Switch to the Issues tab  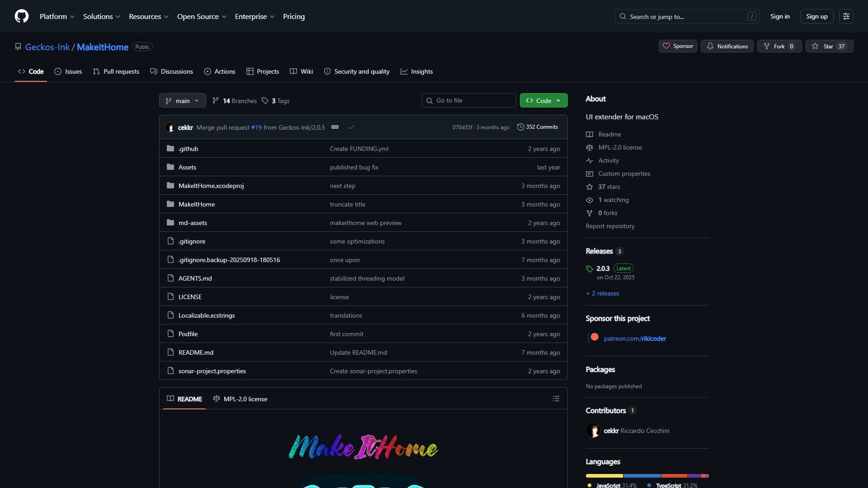pyautogui.click(x=68, y=71)
